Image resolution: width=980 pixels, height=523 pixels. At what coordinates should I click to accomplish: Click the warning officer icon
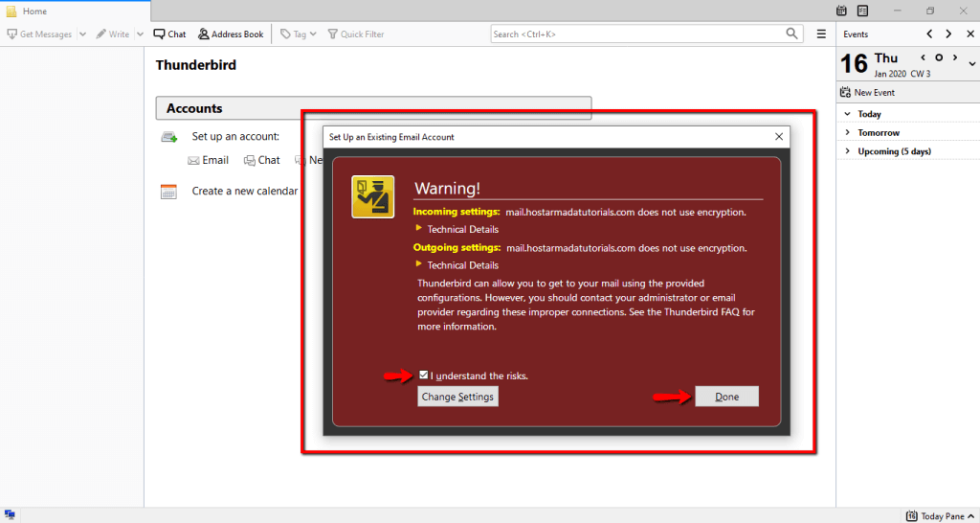point(372,197)
